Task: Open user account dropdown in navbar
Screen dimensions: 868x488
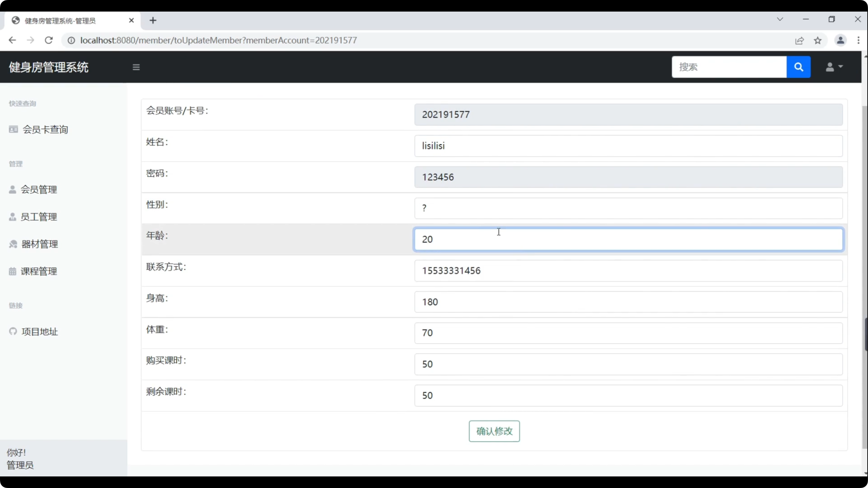Action: pos(834,67)
